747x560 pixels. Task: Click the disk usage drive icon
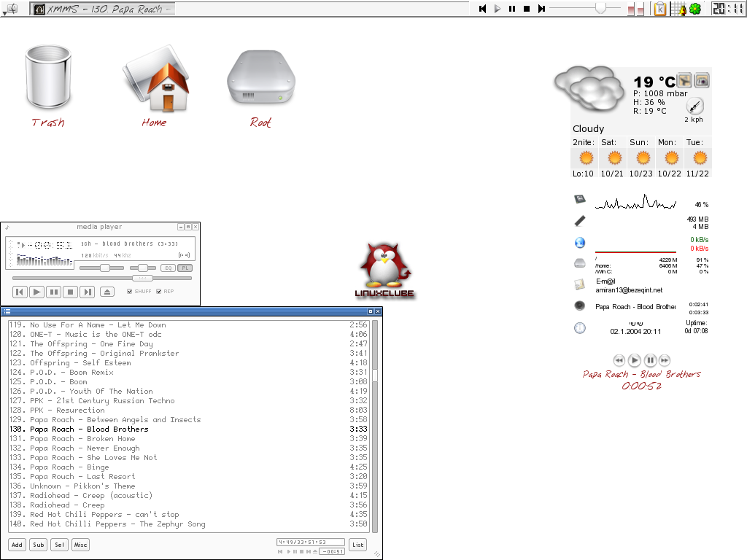tap(580, 262)
